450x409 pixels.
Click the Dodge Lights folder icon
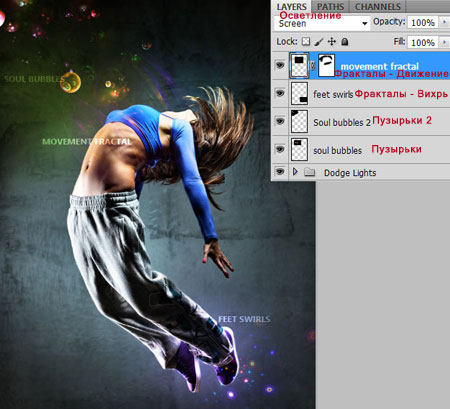coord(310,172)
